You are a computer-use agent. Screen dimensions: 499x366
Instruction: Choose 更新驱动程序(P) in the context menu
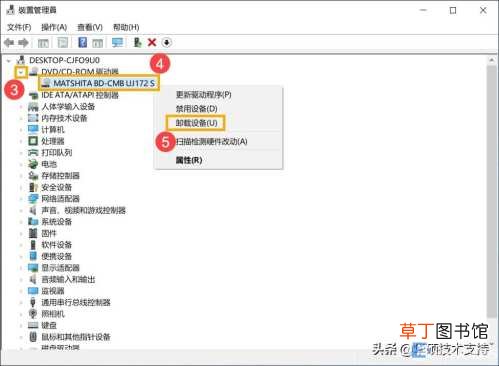pos(203,95)
